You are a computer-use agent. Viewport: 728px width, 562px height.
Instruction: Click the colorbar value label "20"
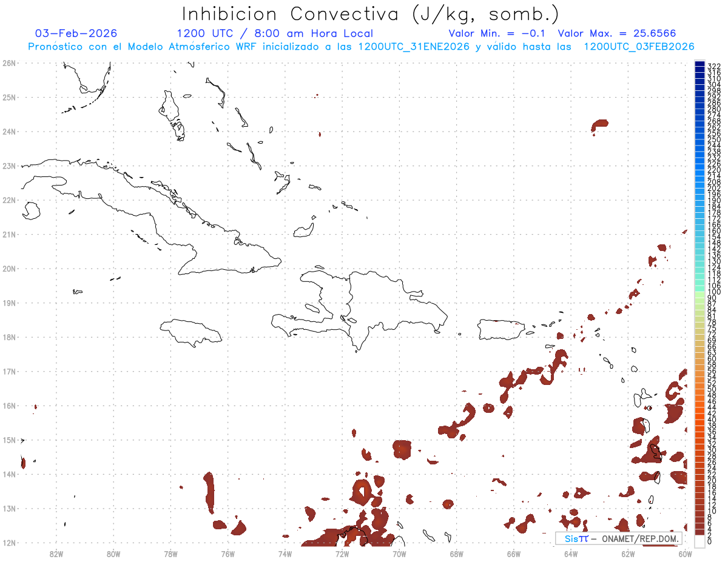click(x=712, y=480)
